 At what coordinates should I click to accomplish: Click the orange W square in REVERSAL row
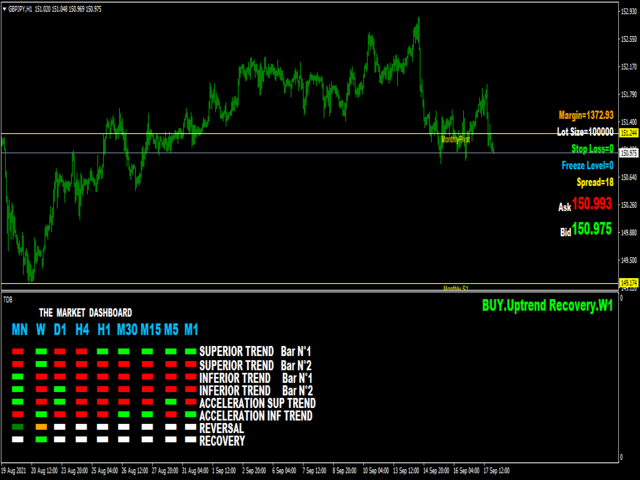(x=41, y=427)
